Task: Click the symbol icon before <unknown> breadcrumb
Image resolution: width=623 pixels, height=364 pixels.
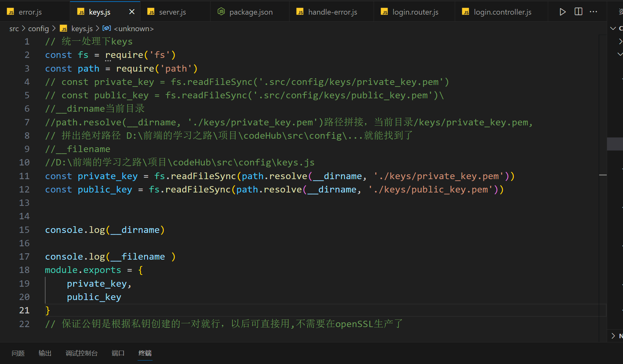Action: tap(107, 28)
